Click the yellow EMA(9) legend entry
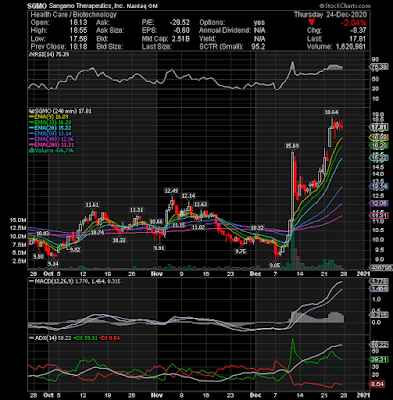Screen dimensions: 393x400 click(x=50, y=117)
